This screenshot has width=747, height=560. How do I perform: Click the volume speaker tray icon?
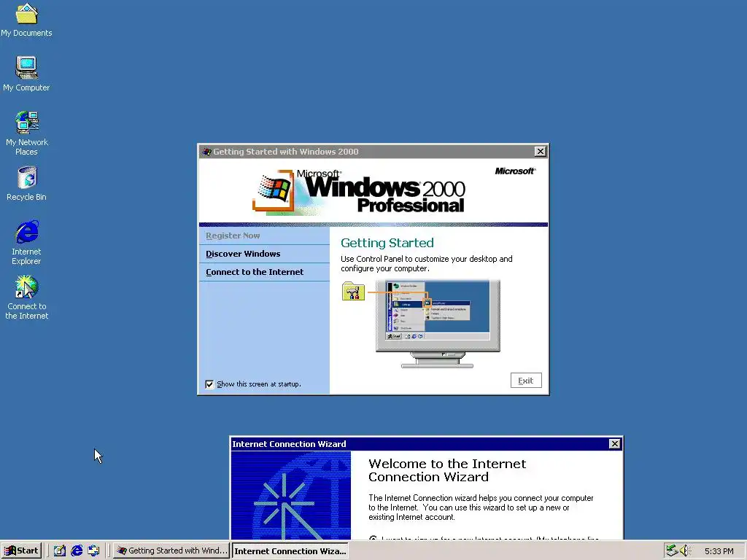(685, 551)
